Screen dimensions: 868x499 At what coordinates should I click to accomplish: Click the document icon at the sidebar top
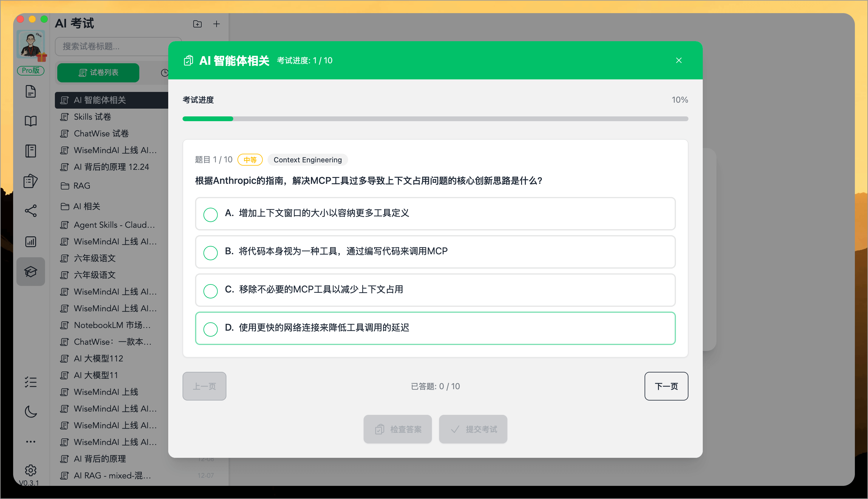pos(30,91)
